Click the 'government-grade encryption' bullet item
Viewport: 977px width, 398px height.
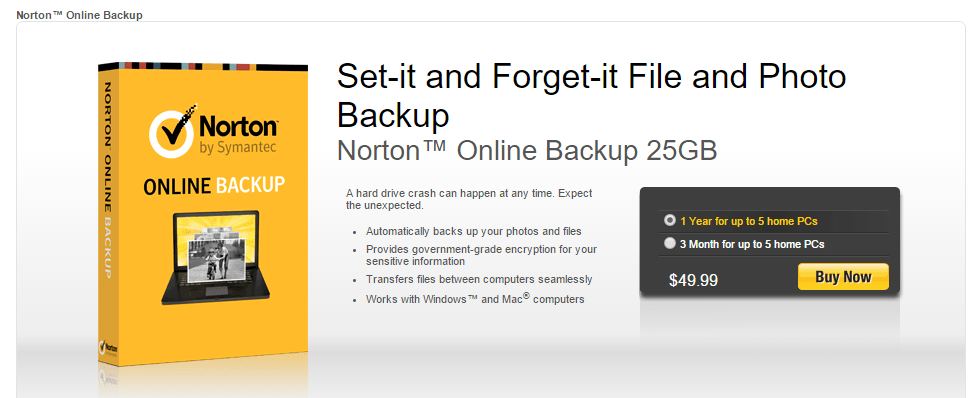(x=481, y=255)
